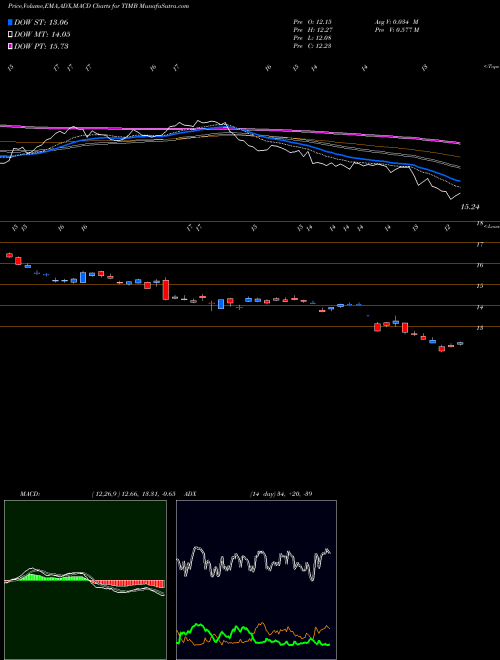The width and height of the screenshot is (500, 660).
Task: Click the magenta DOW PT legend swatch
Action: pyautogui.click(x=10, y=46)
